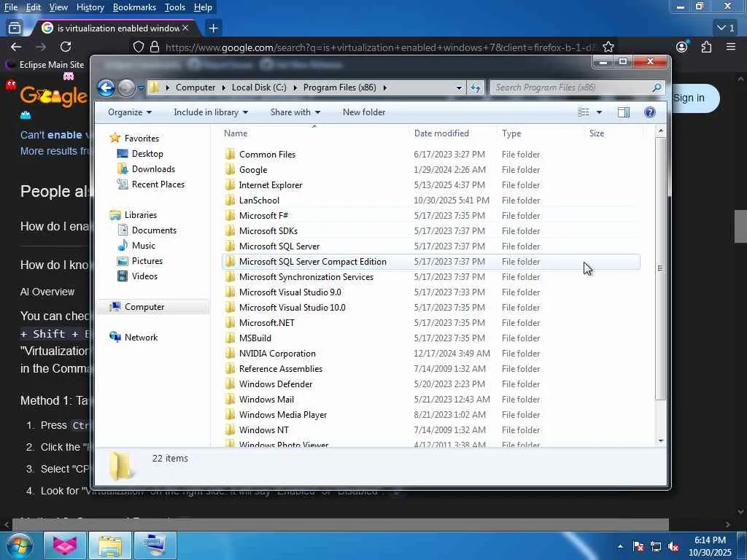Open the Firefox list all tabs dropdown
The height and width of the screenshot is (560, 747).
(x=726, y=28)
